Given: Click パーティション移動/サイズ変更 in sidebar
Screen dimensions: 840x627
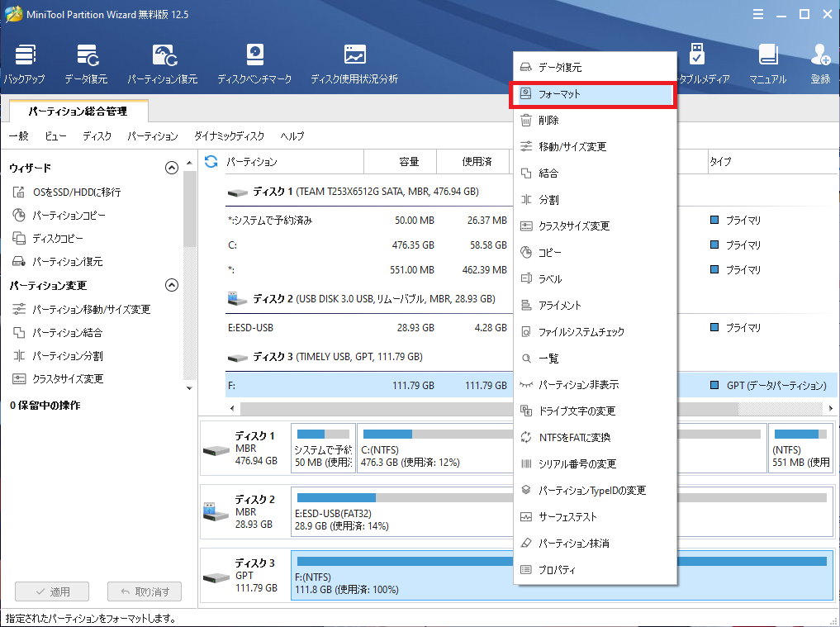Looking at the screenshot, I should pyautogui.click(x=82, y=309).
